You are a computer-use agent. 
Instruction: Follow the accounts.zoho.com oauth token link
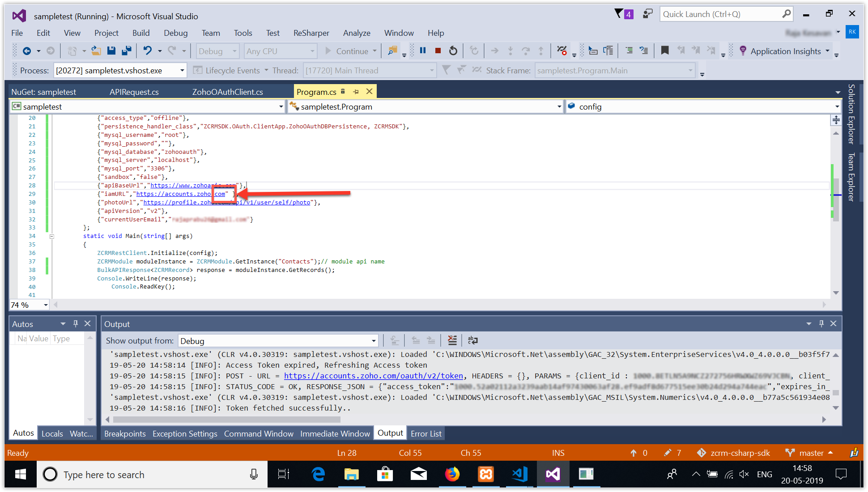(x=374, y=376)
